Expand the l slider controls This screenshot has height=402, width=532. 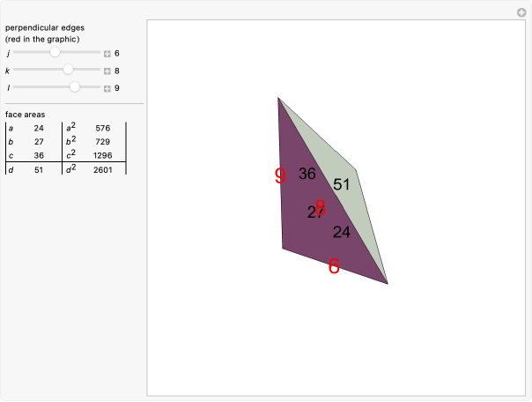pos(107,88)
